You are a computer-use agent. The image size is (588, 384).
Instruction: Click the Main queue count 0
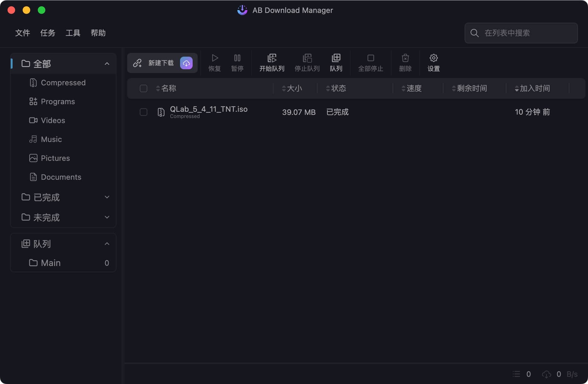[x=107, y=263]
